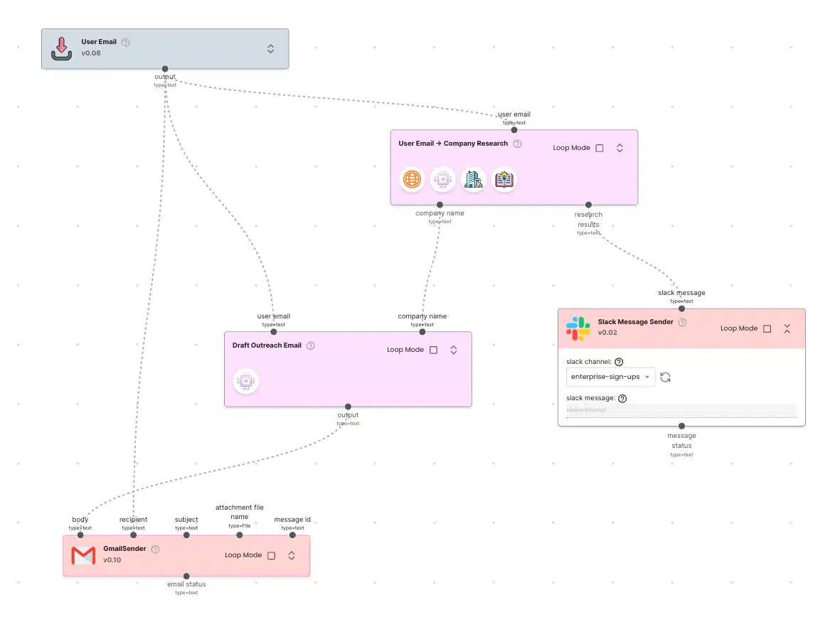Viewport: 840px width, 627px height.
Task: Open the help tooltip for slack channel
Action: 619,361
